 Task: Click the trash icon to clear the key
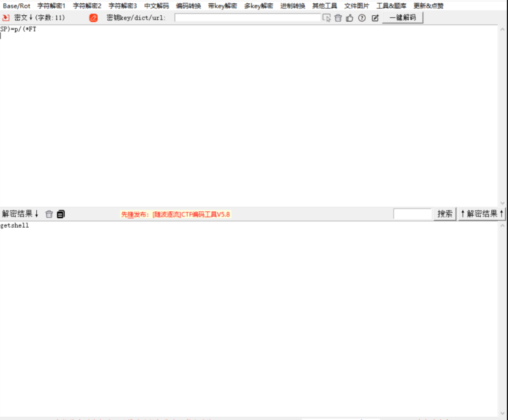[338, 18]
